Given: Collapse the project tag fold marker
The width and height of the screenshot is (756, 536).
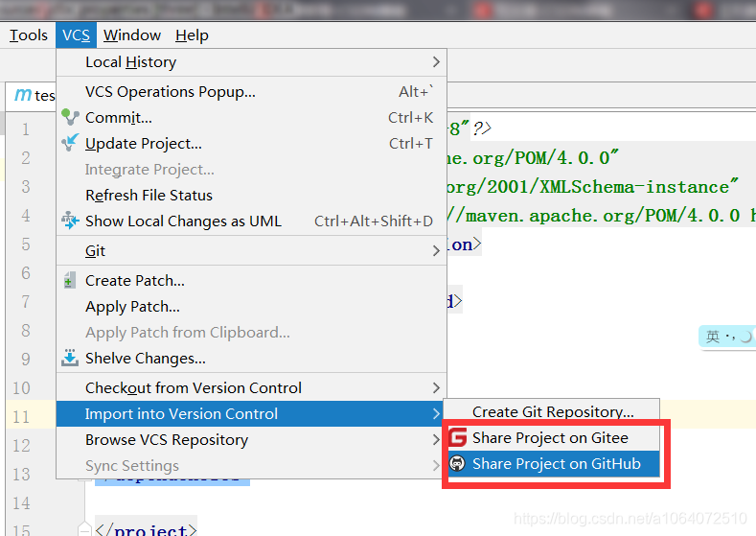Looking at the screenshot, I should coord(85,528).
